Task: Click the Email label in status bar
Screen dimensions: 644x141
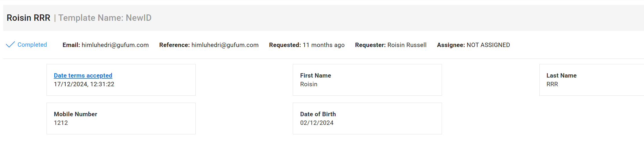Action: point(71,45)
